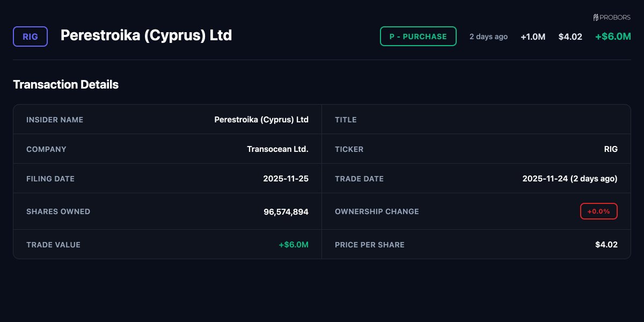The height and width of the screenshot is (322, 644).
Task: Click the $4.02 price in the header
Action: click(570, 36)
